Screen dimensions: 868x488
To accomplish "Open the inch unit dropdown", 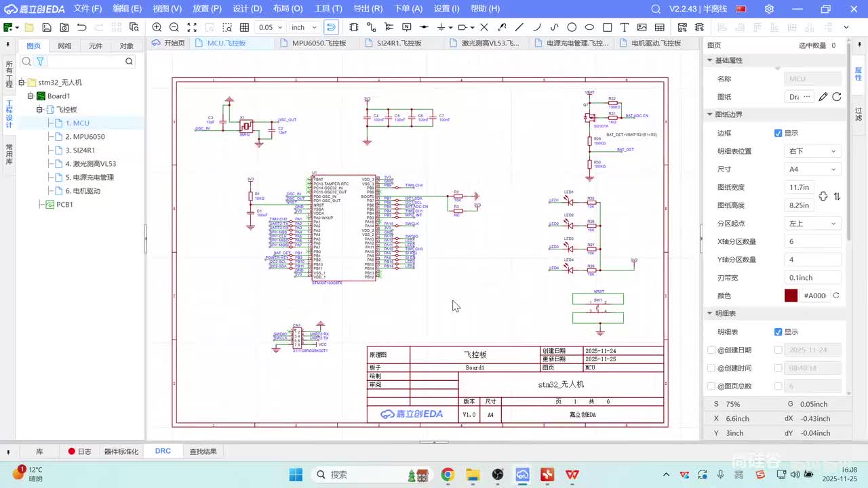I will click(304, 28).
